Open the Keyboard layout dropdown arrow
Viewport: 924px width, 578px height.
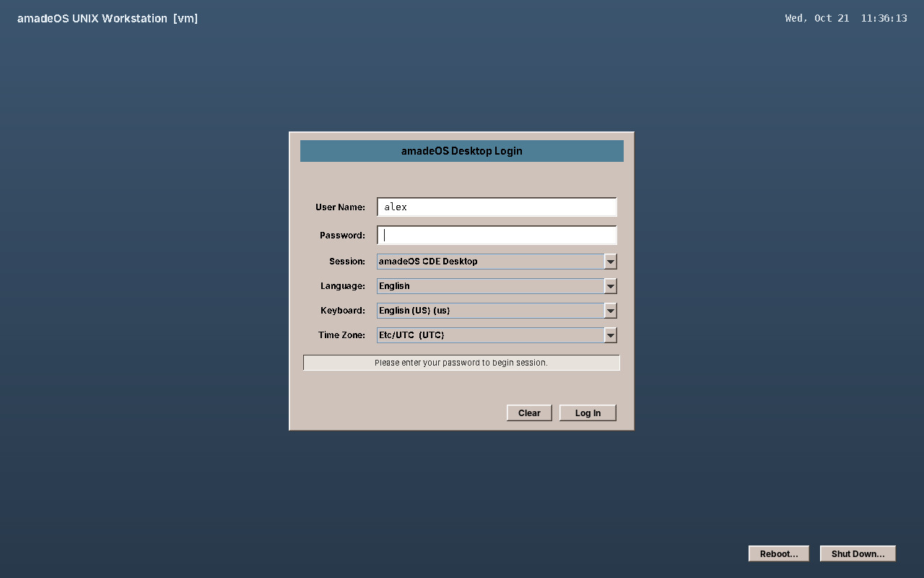coord(611,311)
